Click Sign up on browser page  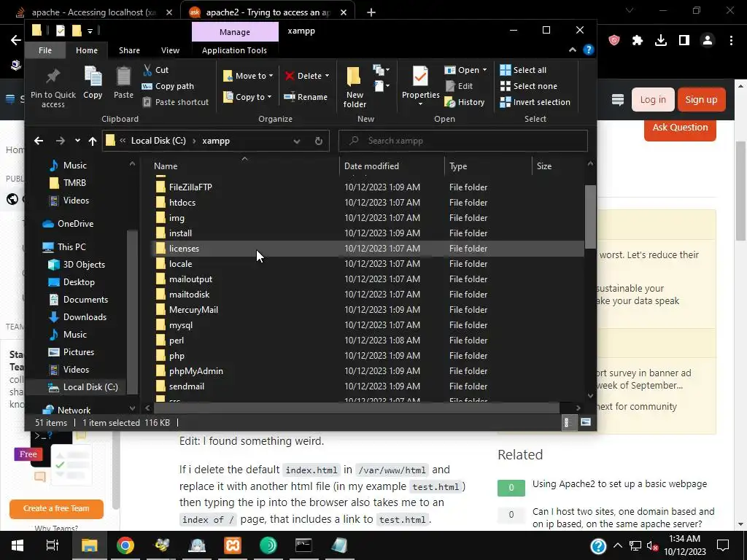[701, 99]
